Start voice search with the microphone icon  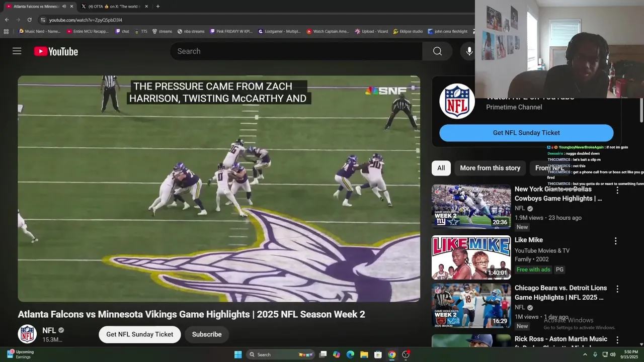pyautogui.click(x=469, y=51)
